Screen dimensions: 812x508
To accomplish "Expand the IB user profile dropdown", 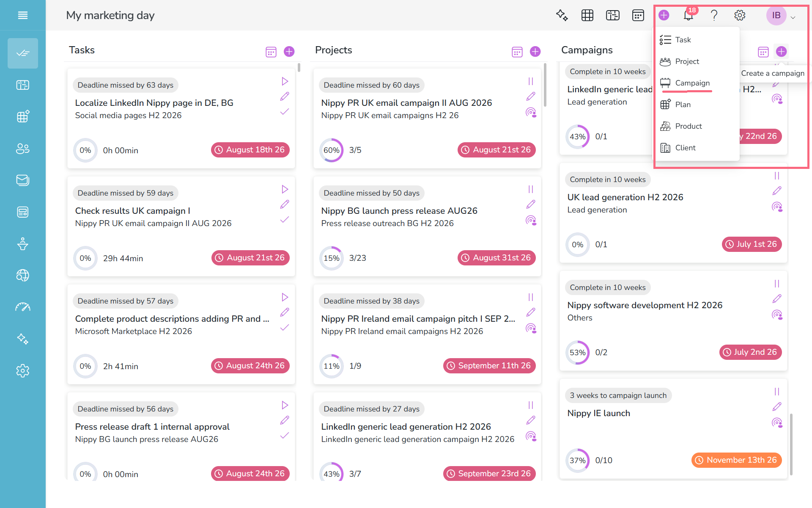I will 793,17.
